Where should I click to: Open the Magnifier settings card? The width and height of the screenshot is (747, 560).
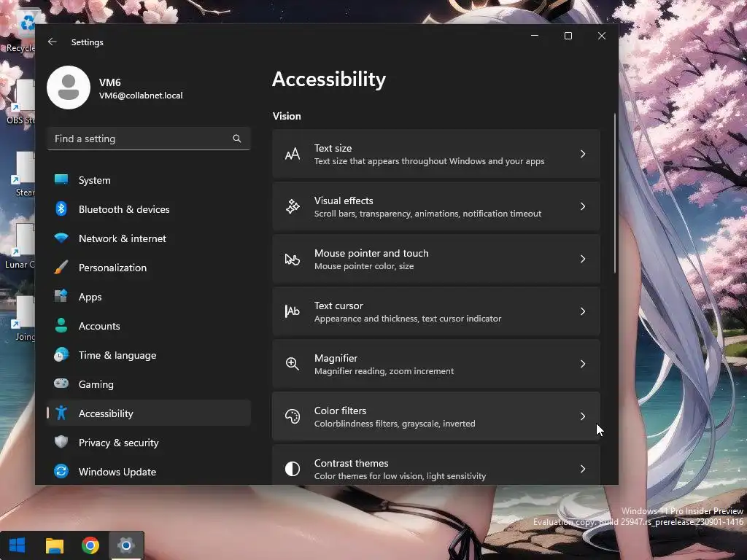[x=436, y=364]
